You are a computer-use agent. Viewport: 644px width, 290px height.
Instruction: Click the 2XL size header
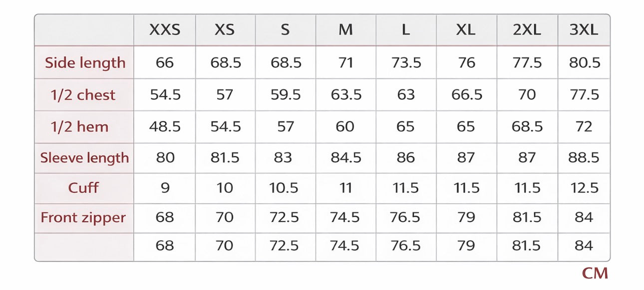(527, 30)
